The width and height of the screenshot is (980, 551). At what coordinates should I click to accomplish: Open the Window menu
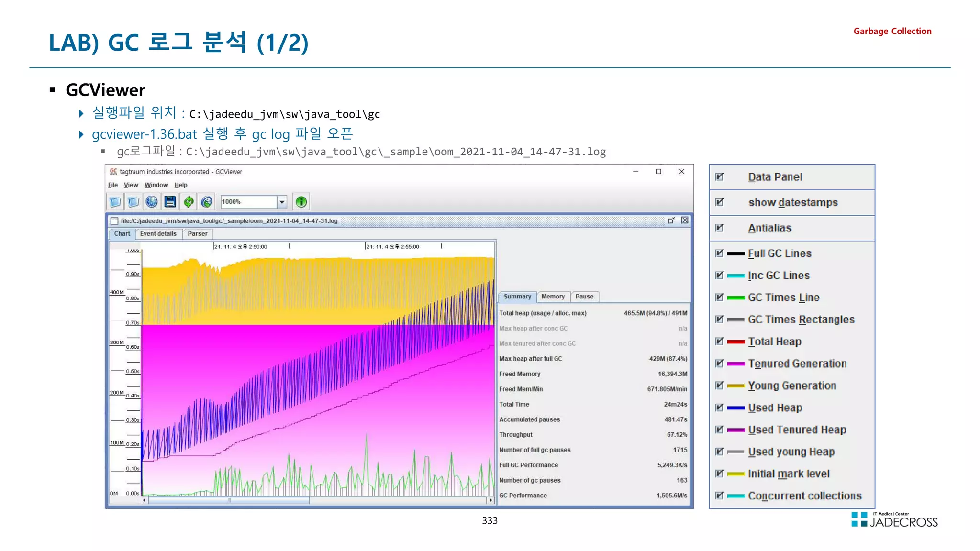[x=156, y=185]
